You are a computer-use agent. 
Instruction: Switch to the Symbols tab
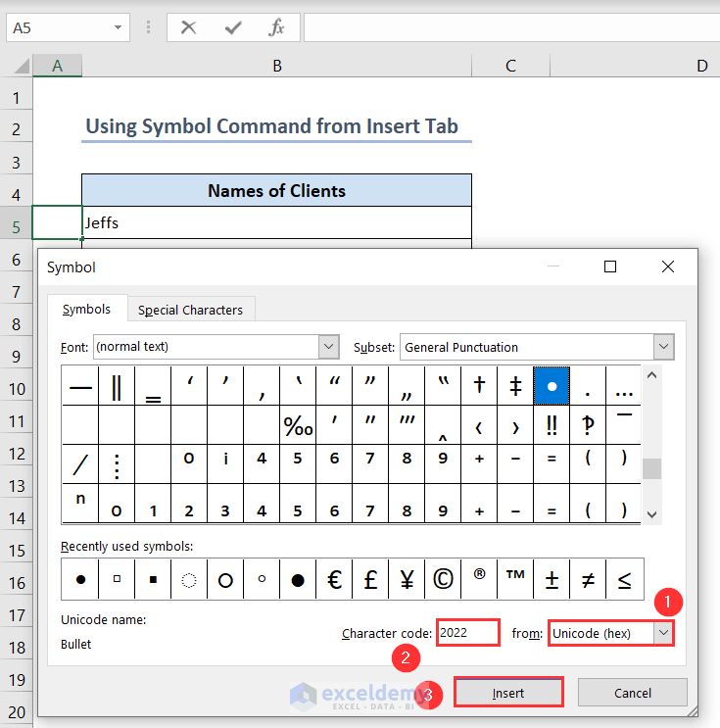[87, 310]
